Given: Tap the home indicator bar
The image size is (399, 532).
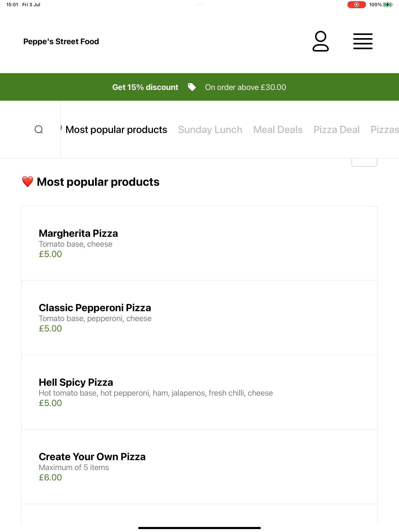Looking at the screenshot, I should (199, 528).
